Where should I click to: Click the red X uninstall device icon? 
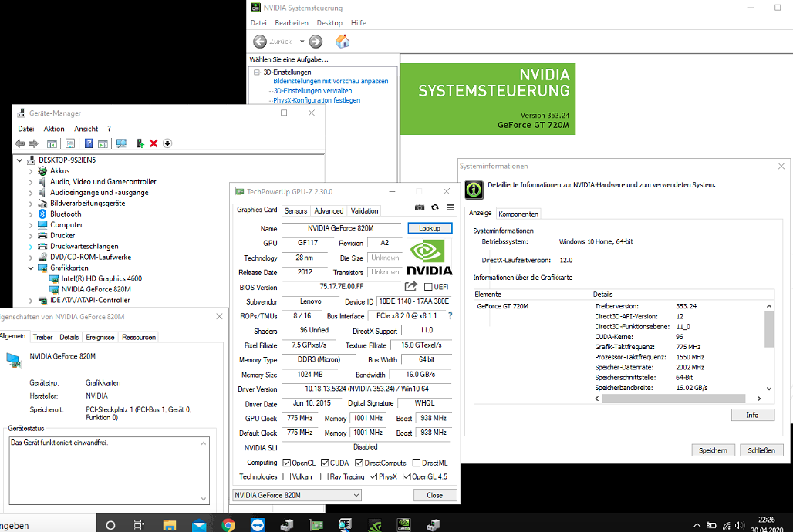(x=154, y=143)
